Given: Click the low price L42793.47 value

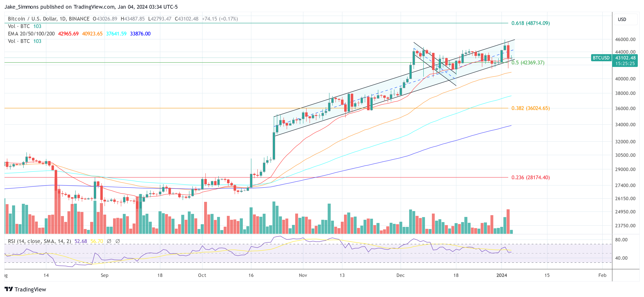Looking at the screenshot, I should [x=160, y=19].
